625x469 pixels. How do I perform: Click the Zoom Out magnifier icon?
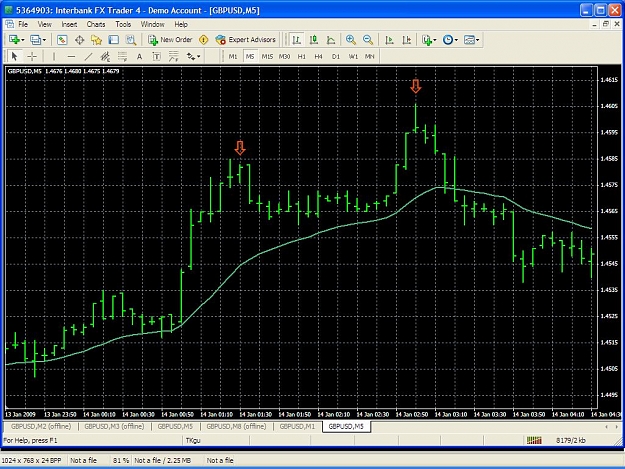click(368, 39)
